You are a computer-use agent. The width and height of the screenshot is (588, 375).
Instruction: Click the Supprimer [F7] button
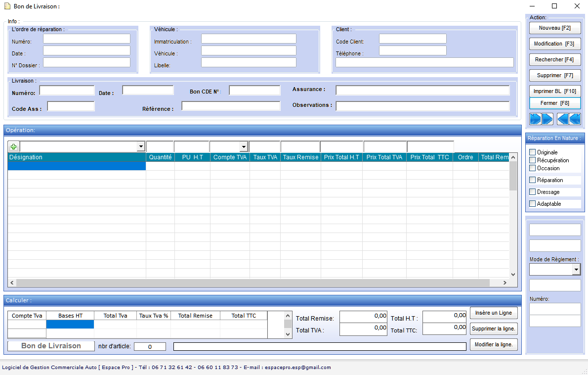555,75
